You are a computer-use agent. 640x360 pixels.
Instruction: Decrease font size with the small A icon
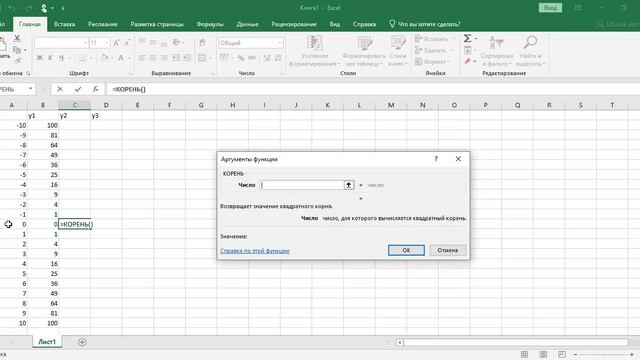point(127,43)
